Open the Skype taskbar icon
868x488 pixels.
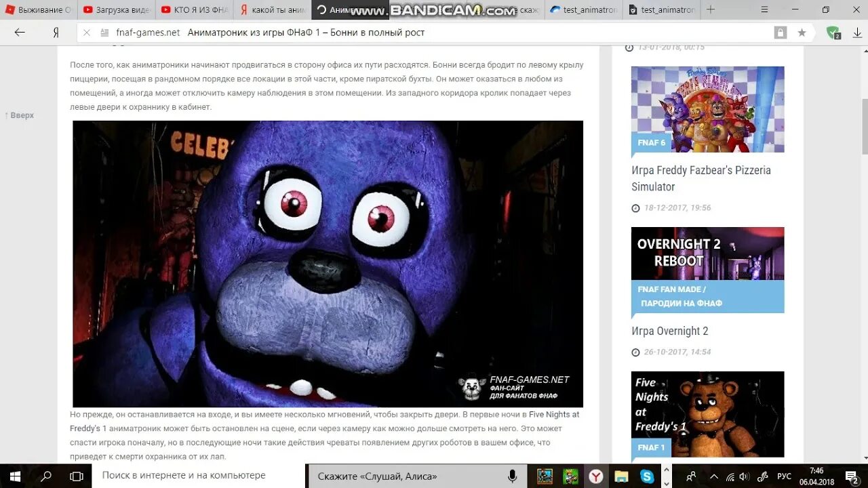[648, 476]
